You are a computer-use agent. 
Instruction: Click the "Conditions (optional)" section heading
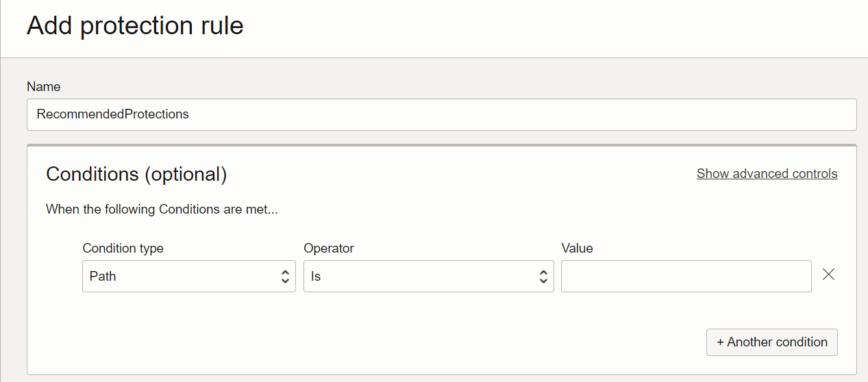pyautogui.click(x=136, y=175)
